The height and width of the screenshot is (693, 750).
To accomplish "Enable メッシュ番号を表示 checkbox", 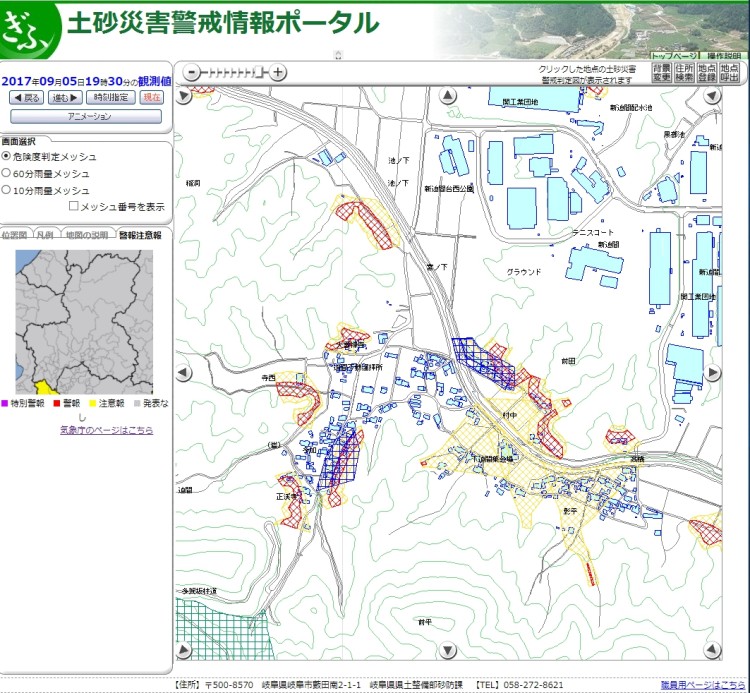I will (x=74, y=207).
